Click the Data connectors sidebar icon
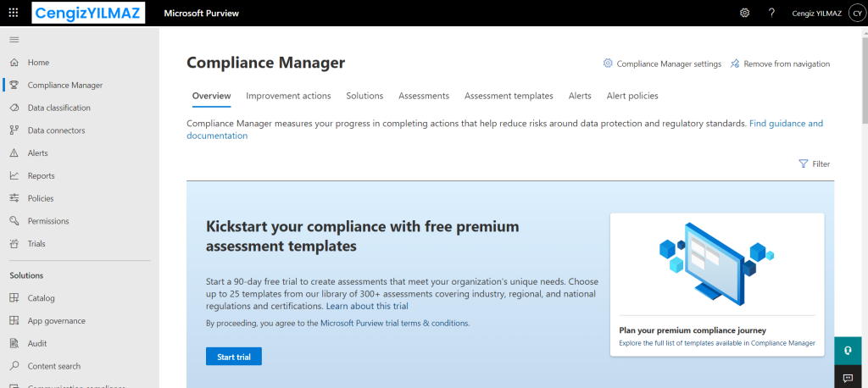This screenshot has height=388, width=868. [14, 130]
